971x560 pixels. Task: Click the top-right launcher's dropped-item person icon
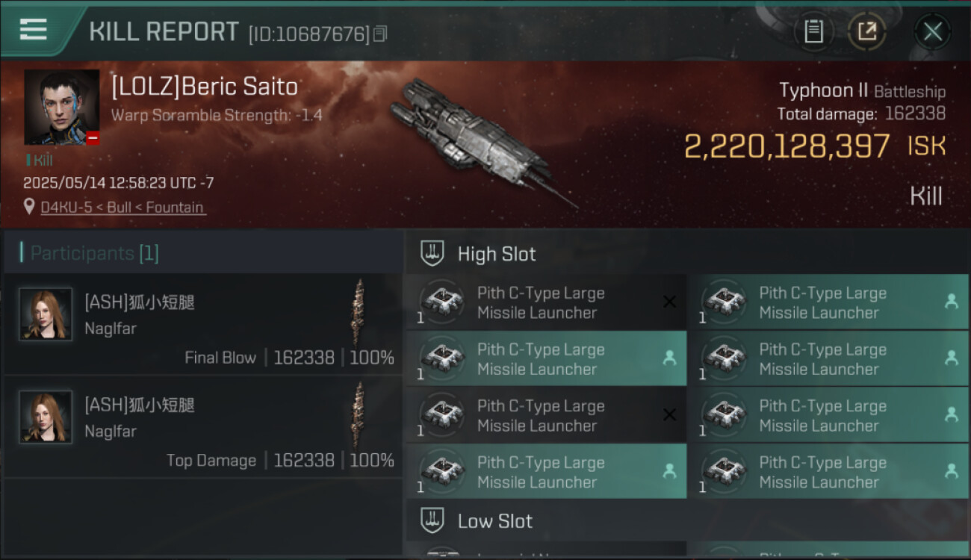click(951, 301)
